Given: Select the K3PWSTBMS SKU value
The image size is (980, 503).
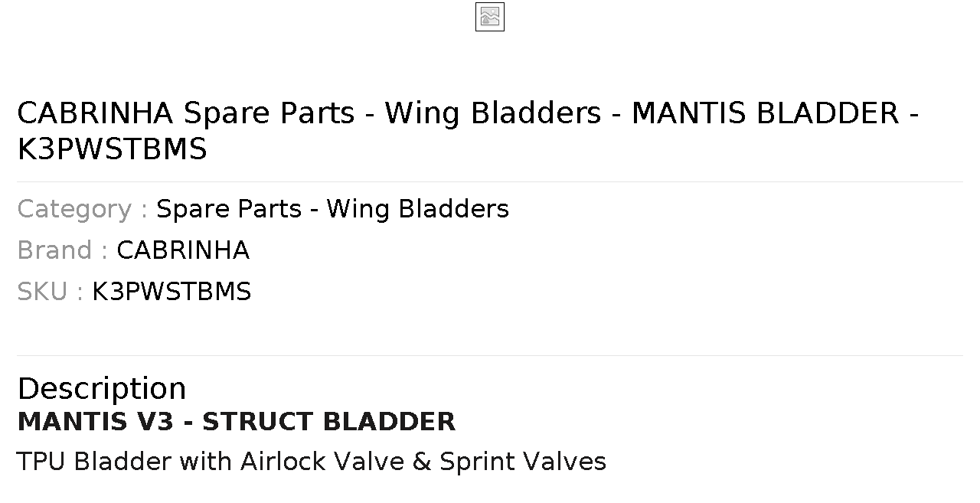Looking at the screenshot, I should [x=171, y=292].
